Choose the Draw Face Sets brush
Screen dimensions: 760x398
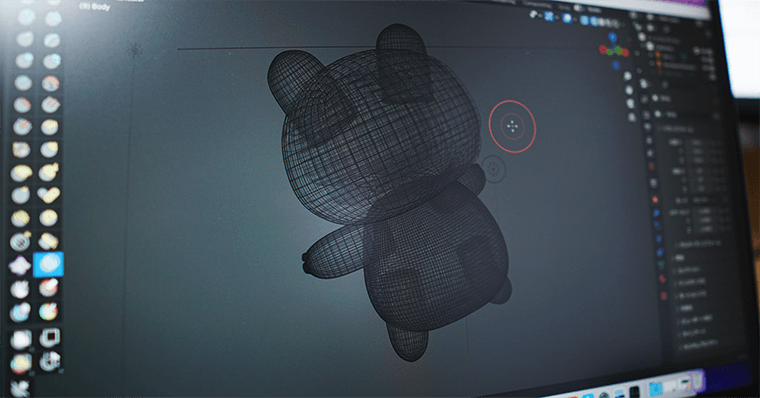(x=48, y=288)
